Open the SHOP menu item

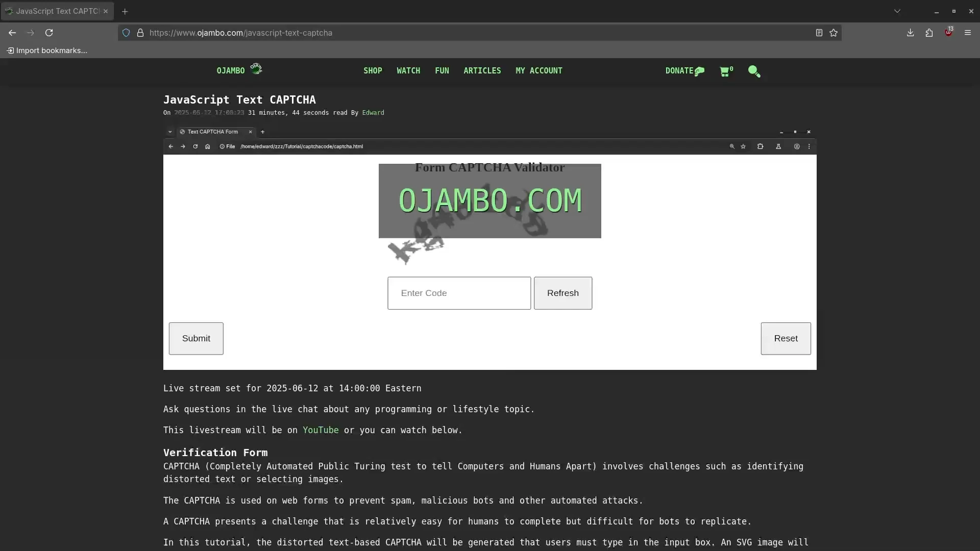(373, 71)
